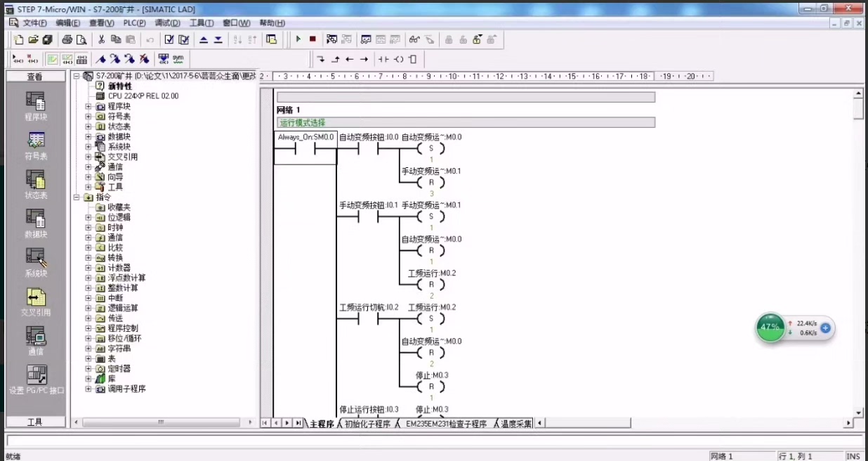Click the first-tab navigation arrow button
868x461 pixels.
tap(265, 423)
